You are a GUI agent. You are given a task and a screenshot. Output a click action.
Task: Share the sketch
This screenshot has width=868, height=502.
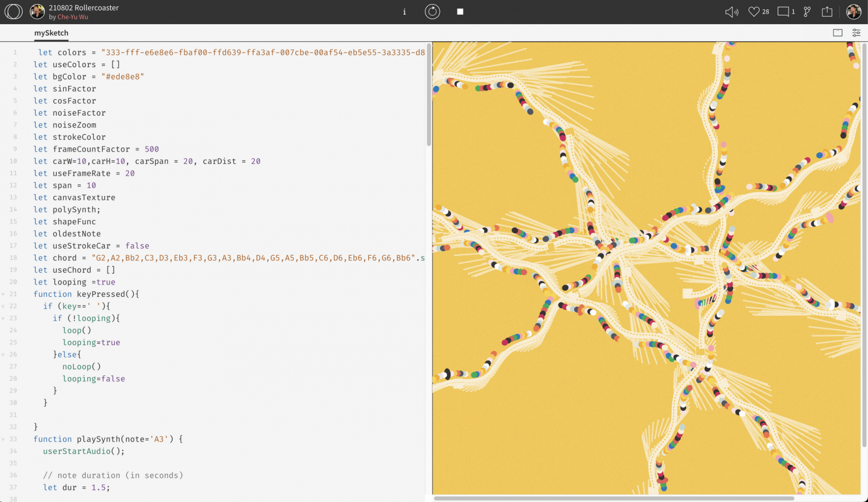point(827,12)
